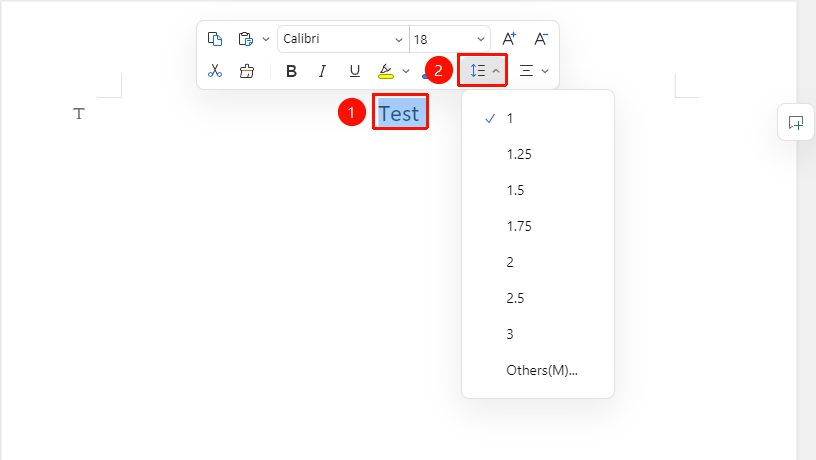Screen dimensions: 816x460
Task: Increase font size with A+ icon
Action: (x=509, y=39)
